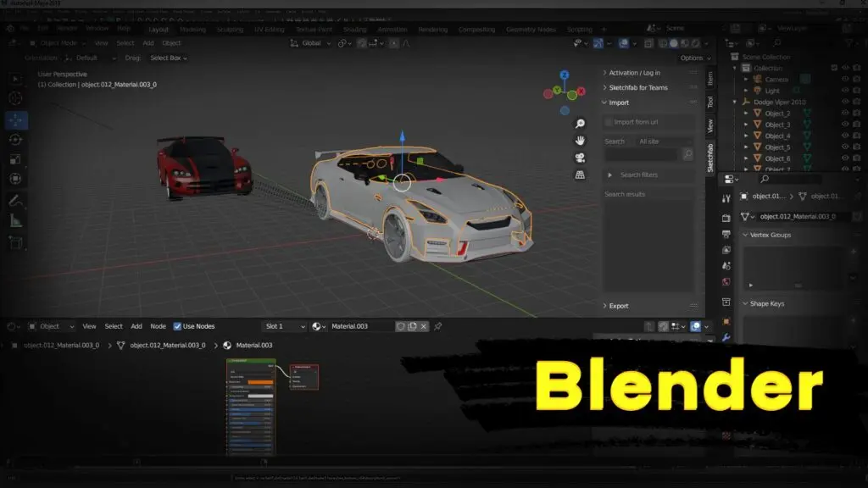Viewport: 868px width, 488px height.
Task: Open the Slot 1 dropdown
Action: pyautogui.click(x=284, y=326)
